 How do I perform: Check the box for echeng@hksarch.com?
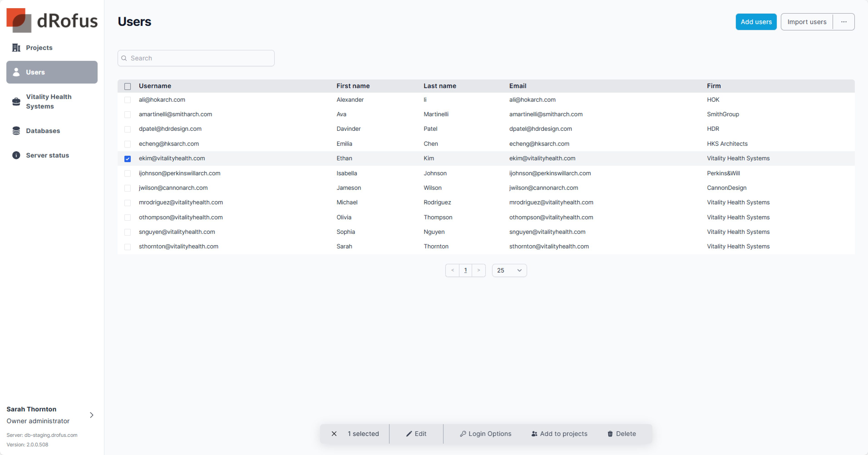coord(127,144)
